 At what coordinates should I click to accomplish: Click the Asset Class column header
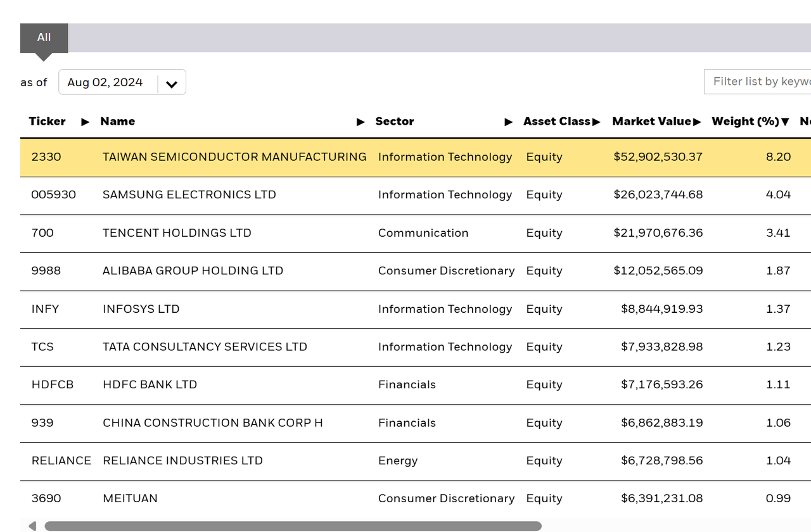pyautogui.click(x=557, y=121)
